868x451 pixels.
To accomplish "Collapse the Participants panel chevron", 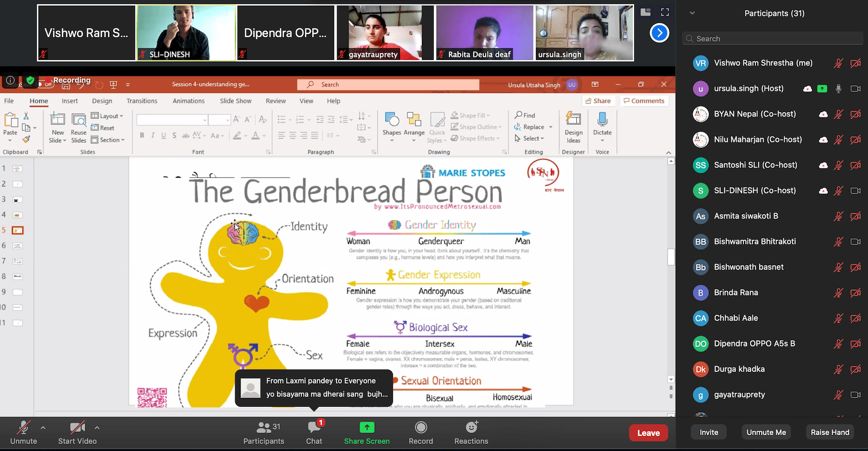I will (x=692, y=13).
